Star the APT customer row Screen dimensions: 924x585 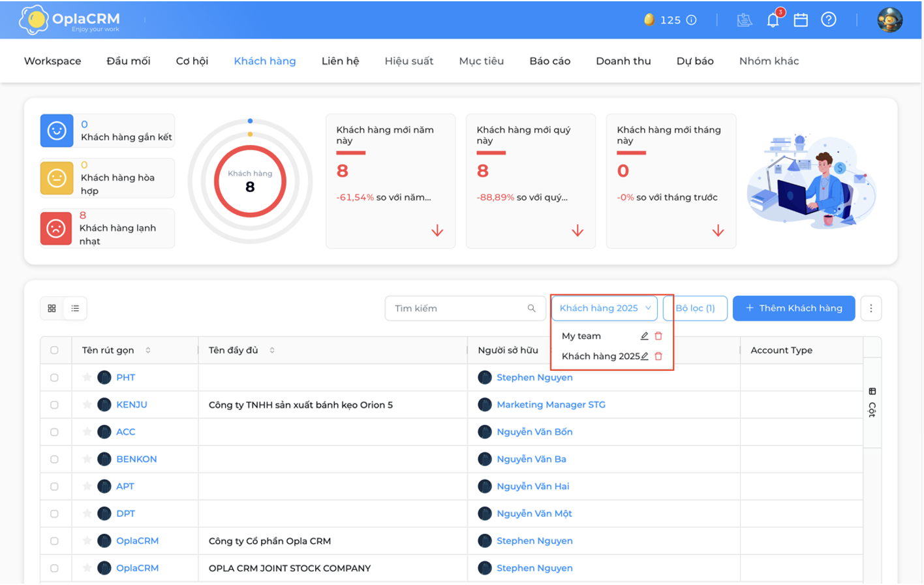(87, 486)
